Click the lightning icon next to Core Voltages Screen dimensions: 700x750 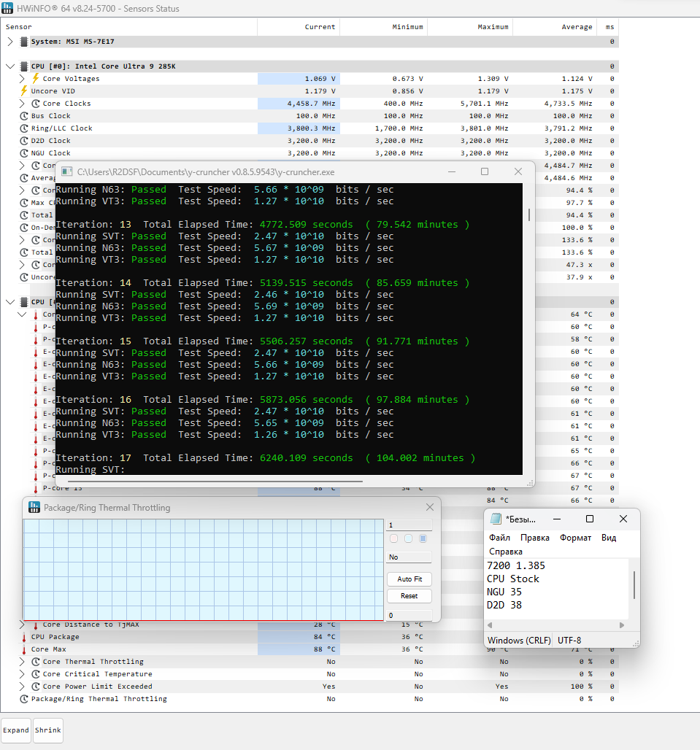[36, 79]
